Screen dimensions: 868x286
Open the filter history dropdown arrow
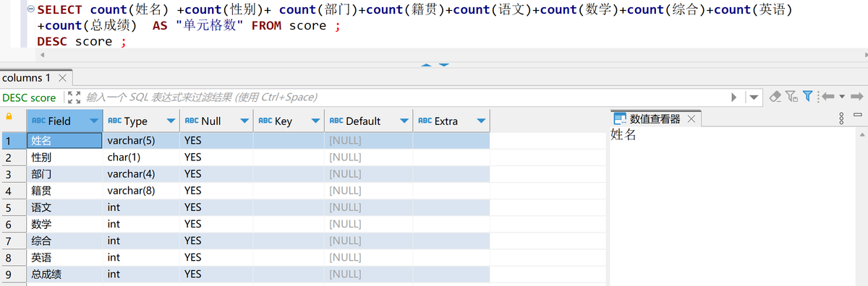coord(754,97)
